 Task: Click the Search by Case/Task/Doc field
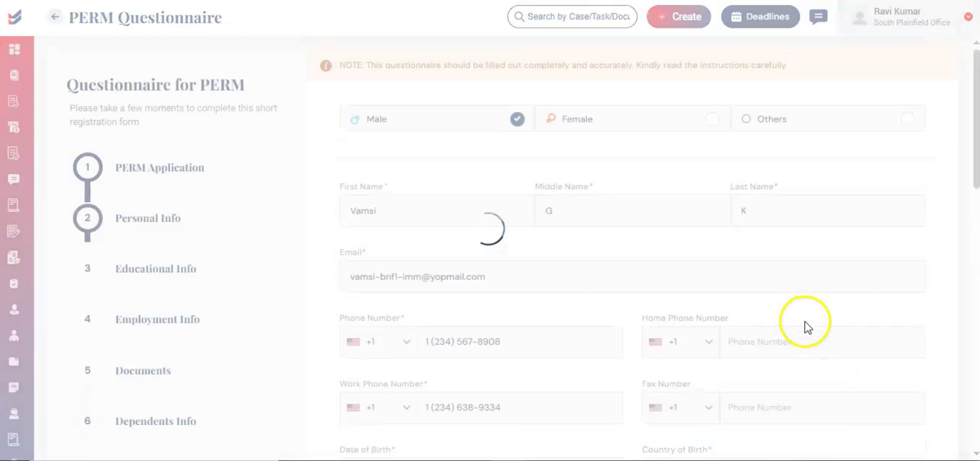point(572,17)
